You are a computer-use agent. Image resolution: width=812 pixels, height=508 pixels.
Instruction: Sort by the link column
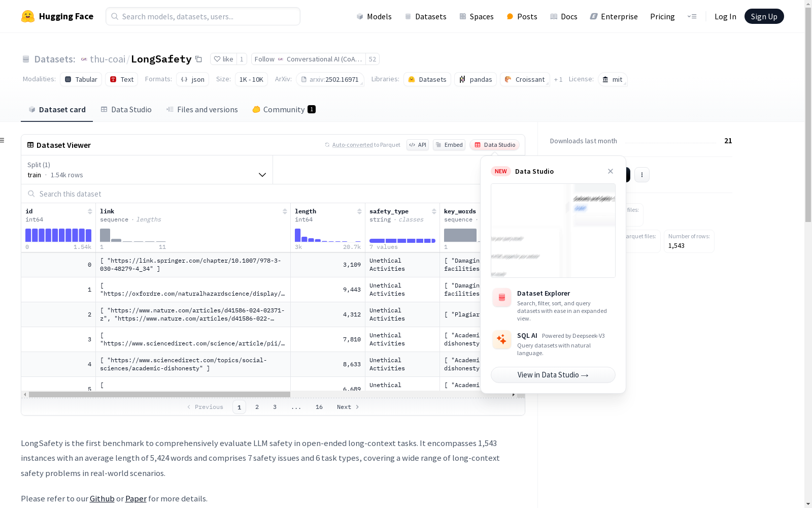tap(285, 211)
